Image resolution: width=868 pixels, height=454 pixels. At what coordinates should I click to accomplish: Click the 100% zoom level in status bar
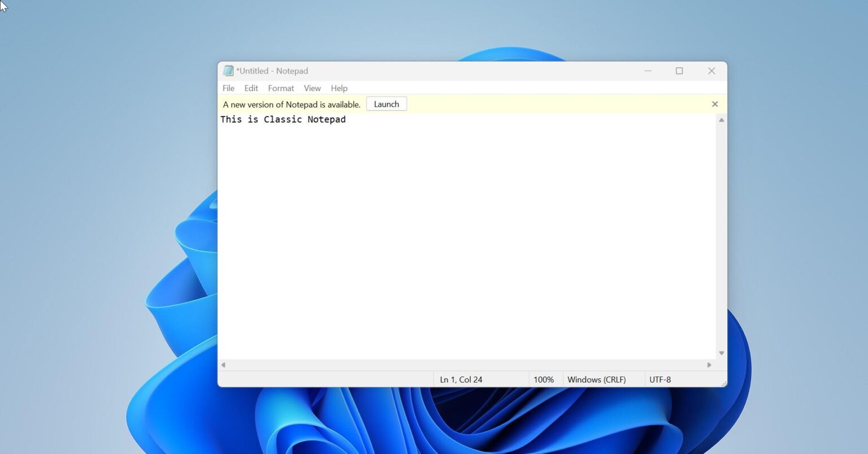544,380
